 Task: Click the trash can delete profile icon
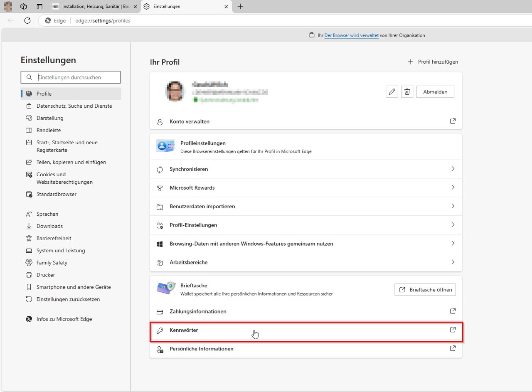(x=407, y=92)
